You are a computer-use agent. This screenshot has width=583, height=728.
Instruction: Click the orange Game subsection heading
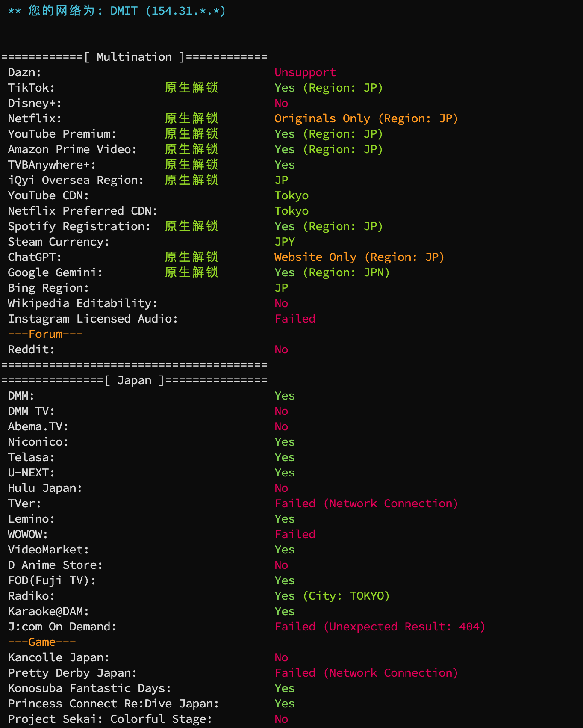click(x=42, y=642)
